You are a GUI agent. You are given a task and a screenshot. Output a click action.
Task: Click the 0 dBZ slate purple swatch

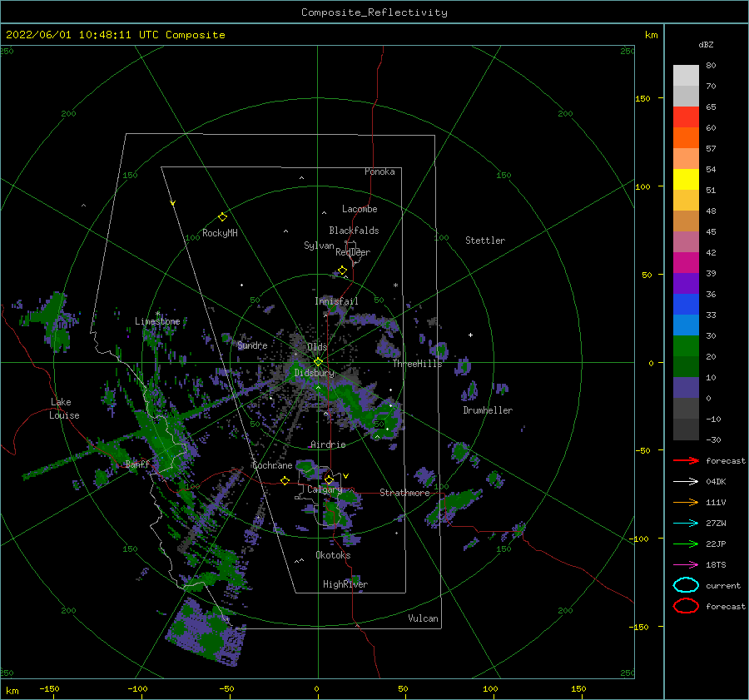click(686, 388)
